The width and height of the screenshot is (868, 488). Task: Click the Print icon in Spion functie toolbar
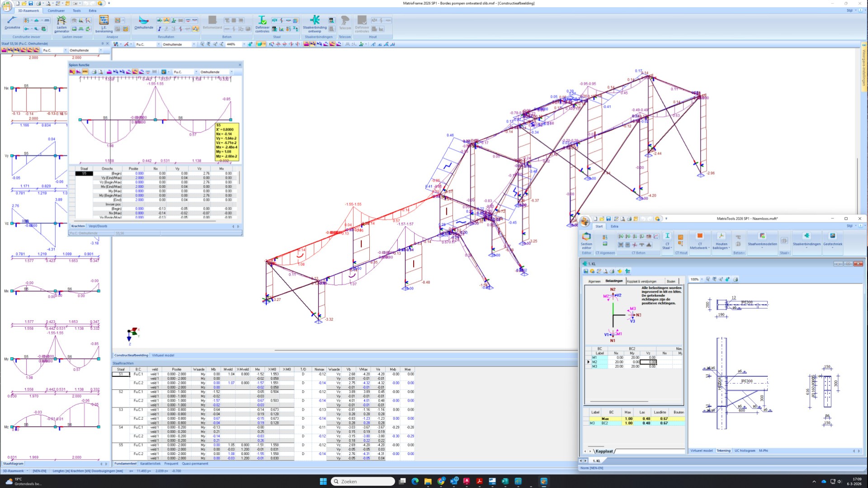[x=94, y=72]
